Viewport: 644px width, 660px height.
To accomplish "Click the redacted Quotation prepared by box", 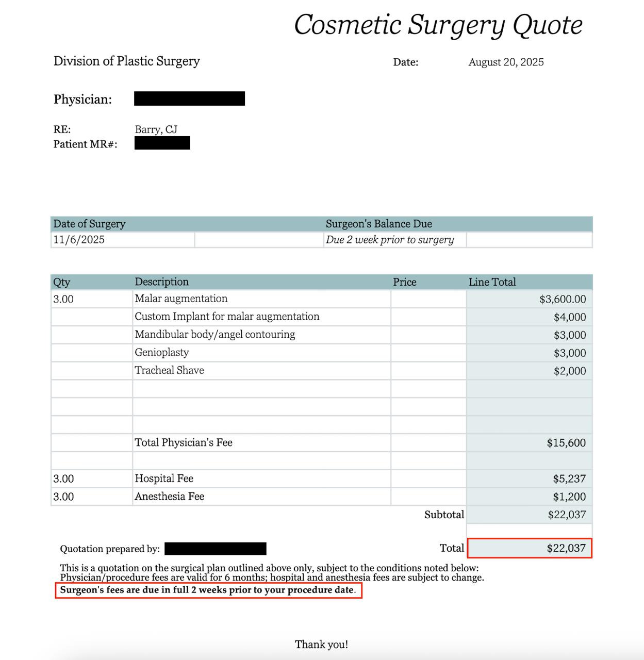I will pos(216,549).
